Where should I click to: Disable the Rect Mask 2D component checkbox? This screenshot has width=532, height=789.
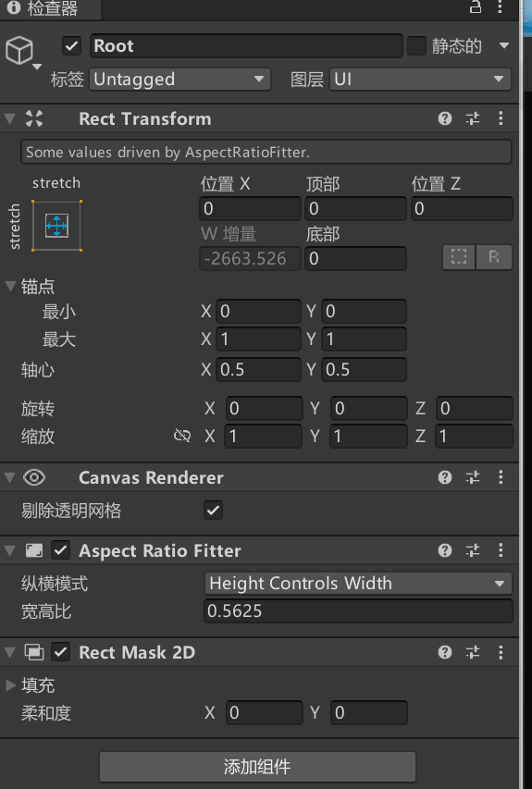[60, 652]
